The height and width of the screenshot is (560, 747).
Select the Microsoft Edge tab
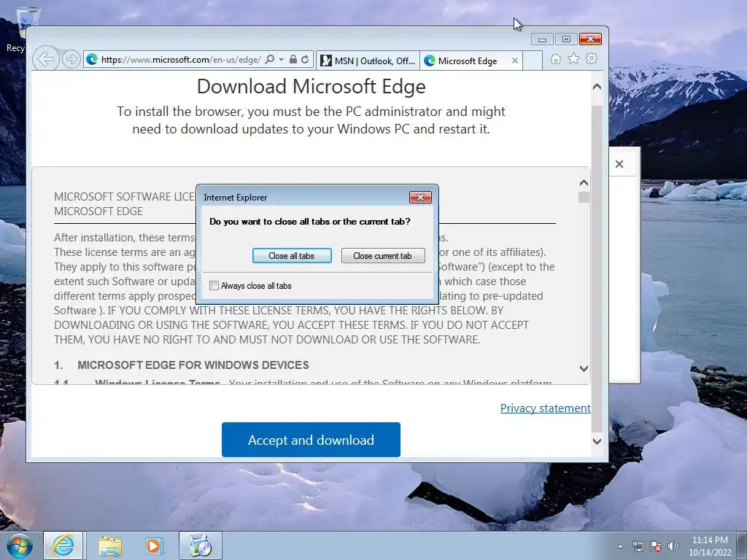(x=467, y=61)
